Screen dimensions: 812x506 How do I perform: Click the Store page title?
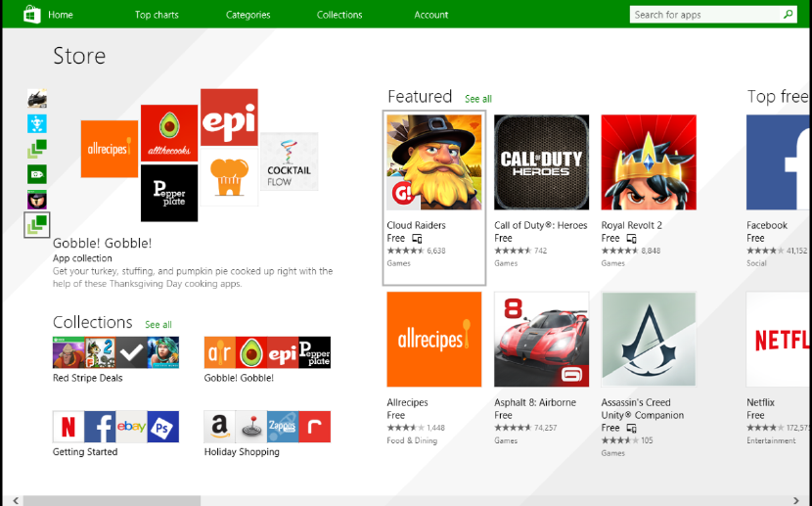pos(79,56)
